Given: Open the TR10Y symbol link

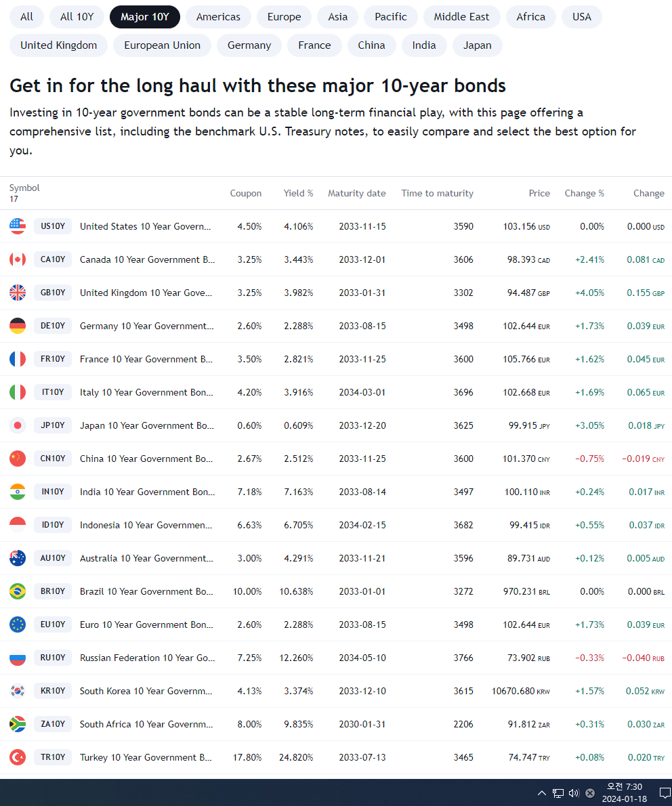Looking at the screenshot, I should click(53, 757).
